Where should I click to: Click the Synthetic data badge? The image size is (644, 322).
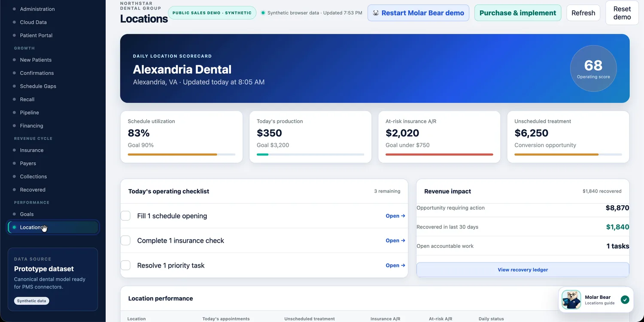[32, 301]
